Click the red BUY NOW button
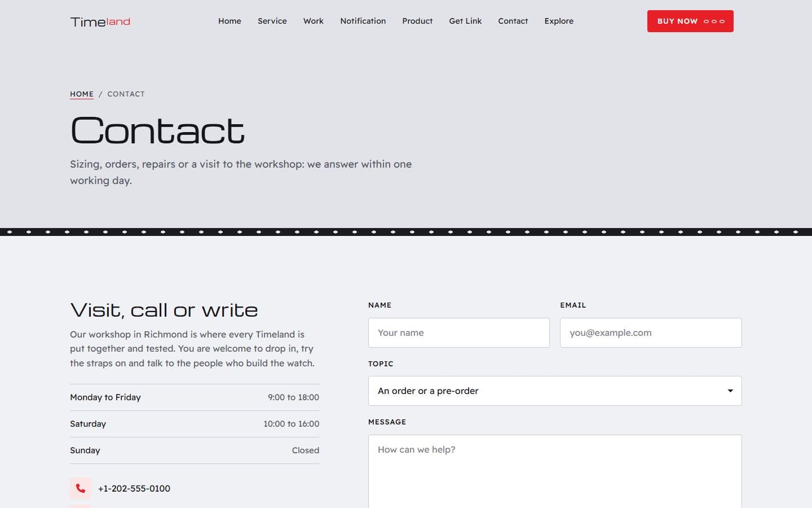The height and width of the screenshot is (508, 812). pyautogui.click(x=690, y=21)
